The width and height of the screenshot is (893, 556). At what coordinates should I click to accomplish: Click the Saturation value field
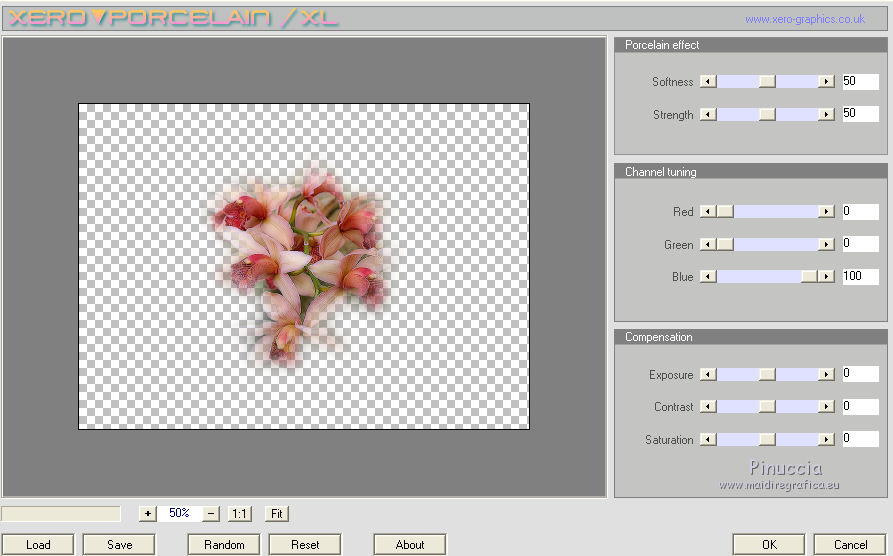pos(861,438)
